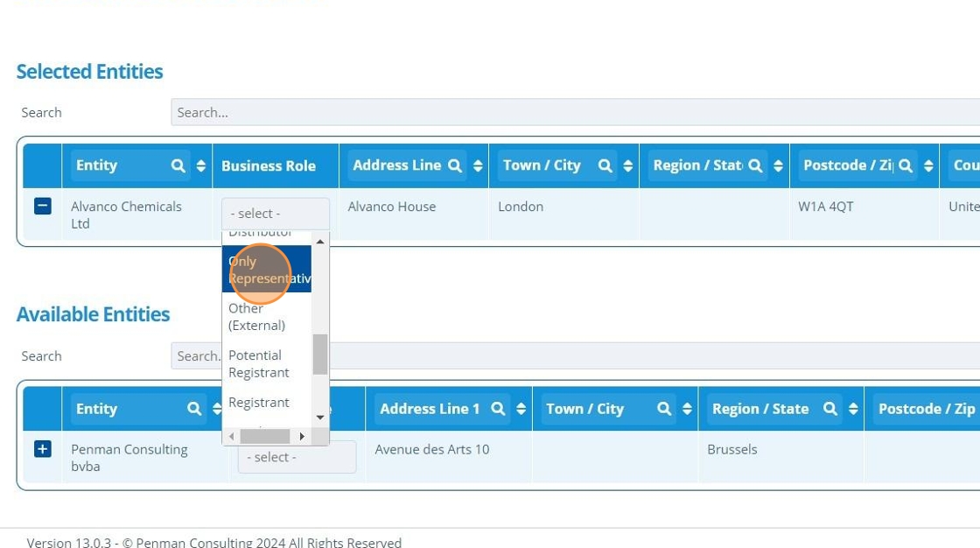Search Town / City column, Selected Entities
The image size is (980, 548).
click(x=605, y=165)
